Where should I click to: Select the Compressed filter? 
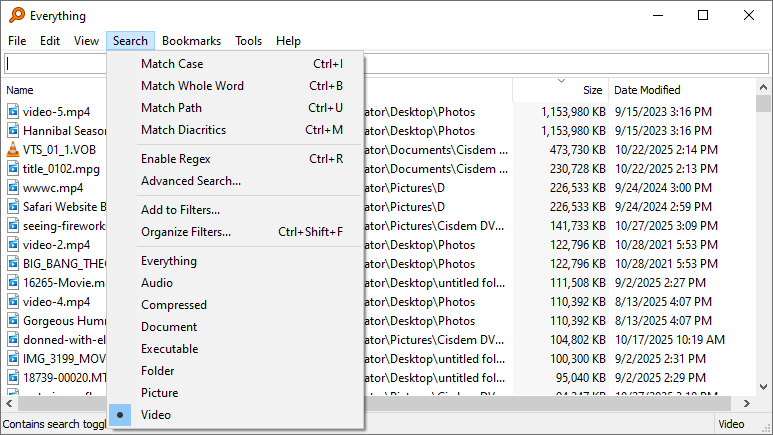(236, 305)
